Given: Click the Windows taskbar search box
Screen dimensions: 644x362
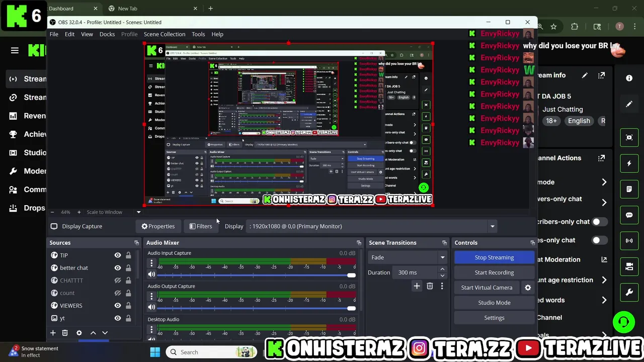Looking at the screenshot, I should [211, 352].
